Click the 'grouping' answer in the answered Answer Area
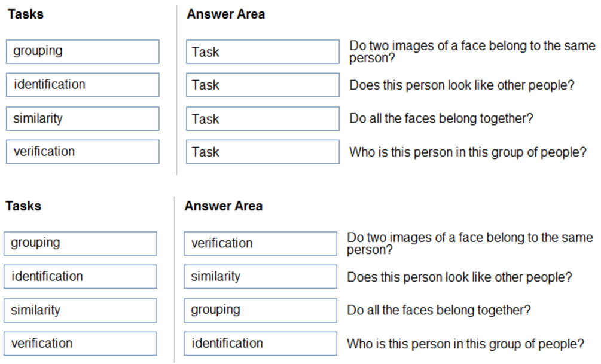The image size is (601, 364). point(260,310)
